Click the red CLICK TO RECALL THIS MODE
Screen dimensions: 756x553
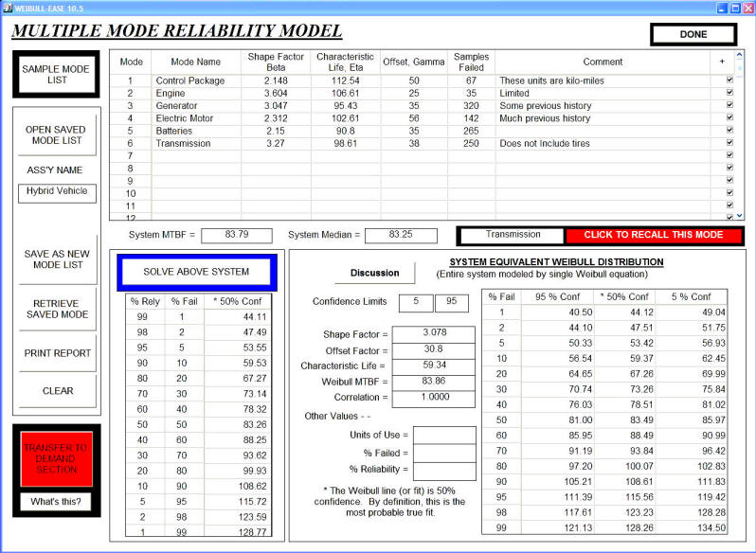pyautogui.click(x=654, y=235)
